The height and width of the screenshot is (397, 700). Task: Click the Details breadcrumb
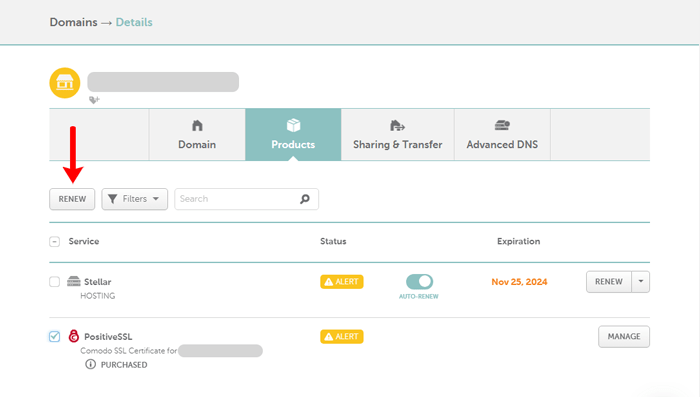(x=134, y=22)
